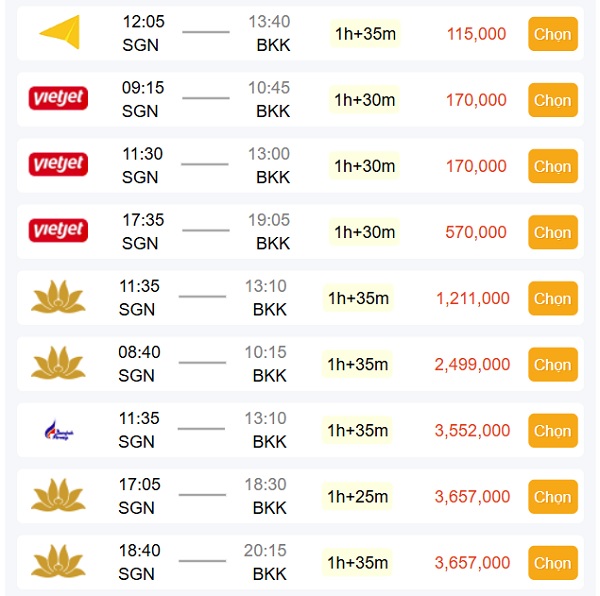Click the 115,000 price text
Screen dimensions: 600x596
pyautogui.click(x=476, y=34)
